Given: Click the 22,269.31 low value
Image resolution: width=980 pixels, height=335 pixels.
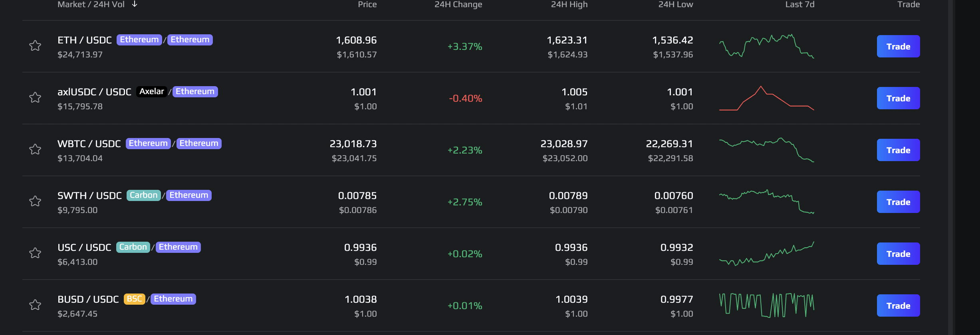Looking at the screenshot, I should click(669, 144).
